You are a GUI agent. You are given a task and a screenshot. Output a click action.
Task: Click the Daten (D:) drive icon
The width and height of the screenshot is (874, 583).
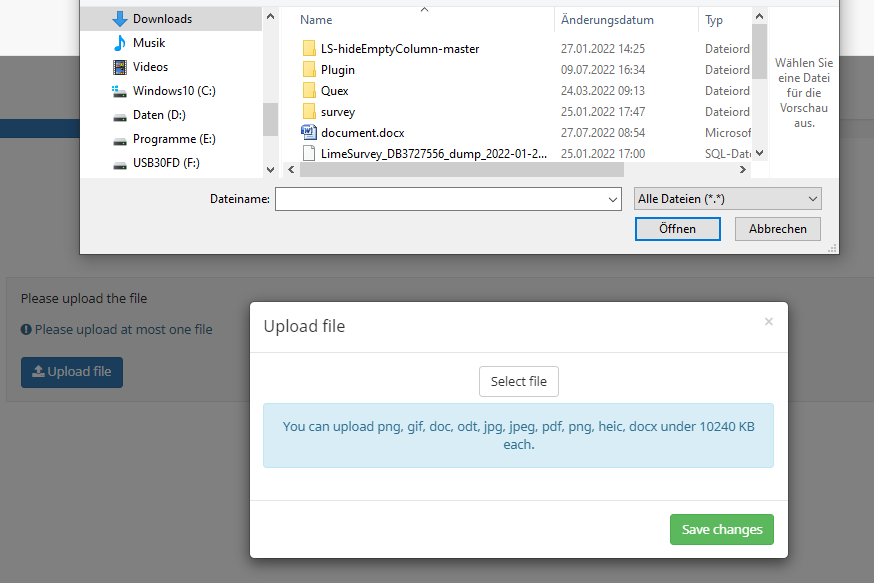coord(120,115)
